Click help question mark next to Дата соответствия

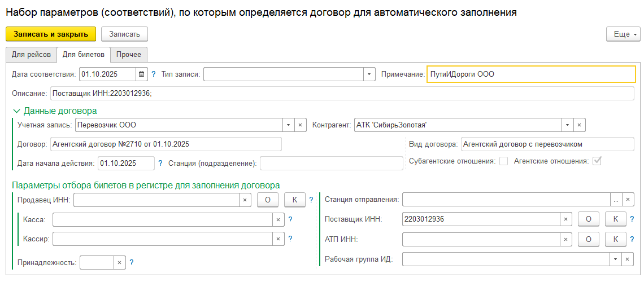(153, 74)
